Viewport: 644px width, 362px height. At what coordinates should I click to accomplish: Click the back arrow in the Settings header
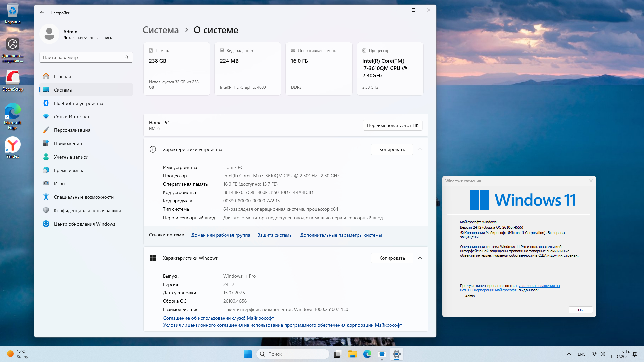(x=42, y=13)
